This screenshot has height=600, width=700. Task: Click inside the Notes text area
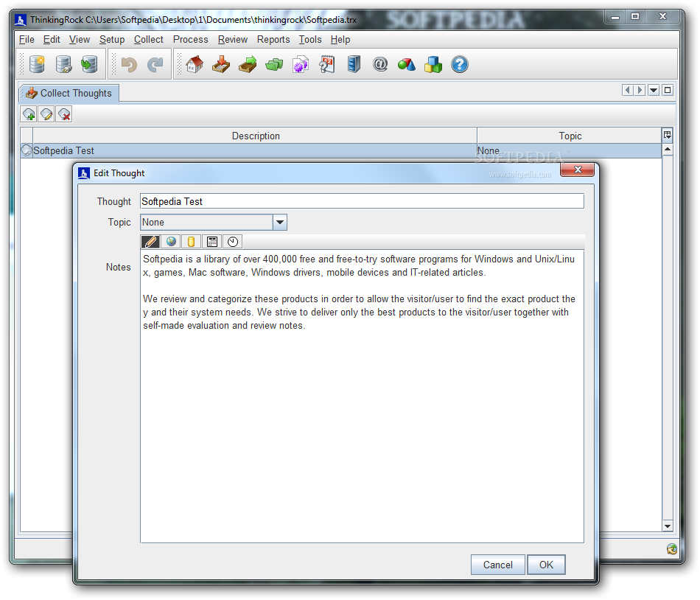(x=362, y=397)
